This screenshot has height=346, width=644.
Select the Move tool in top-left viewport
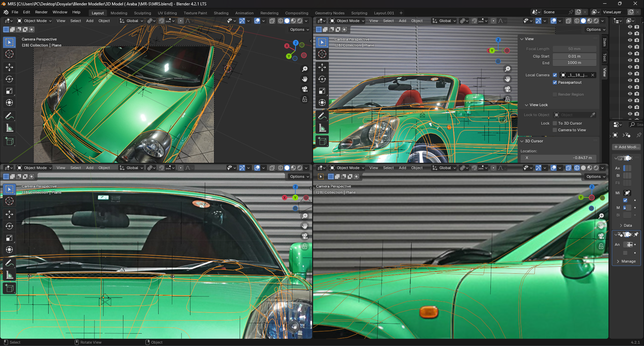pos(9,67)
